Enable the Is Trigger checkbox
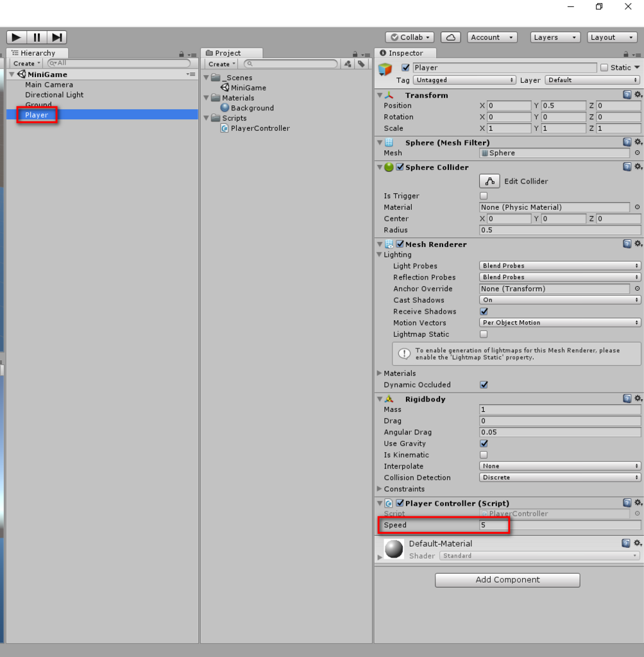Image resolution: width=644 pixels, height=657 pixels. 484,196
